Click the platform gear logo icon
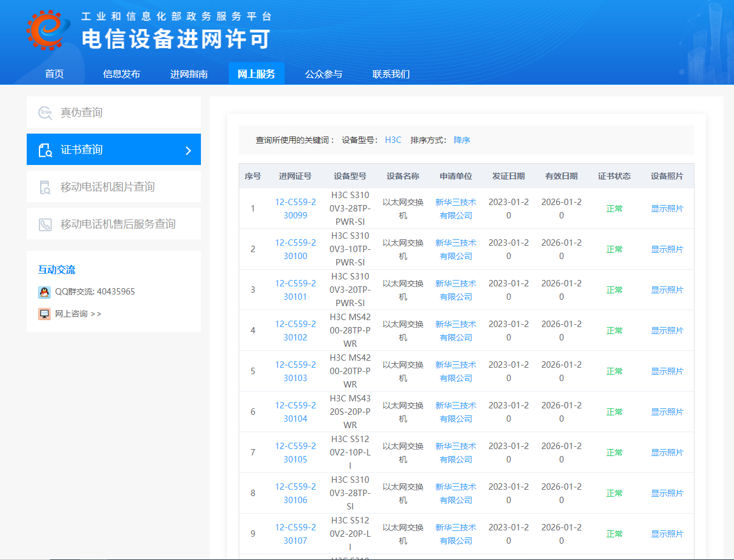 pyautogui.click(x=45, y=30)
